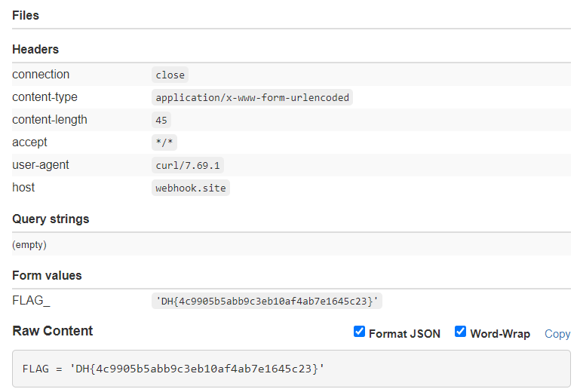
Task: Click the FLAG_ form key label
Action: (x=31, y=301)
